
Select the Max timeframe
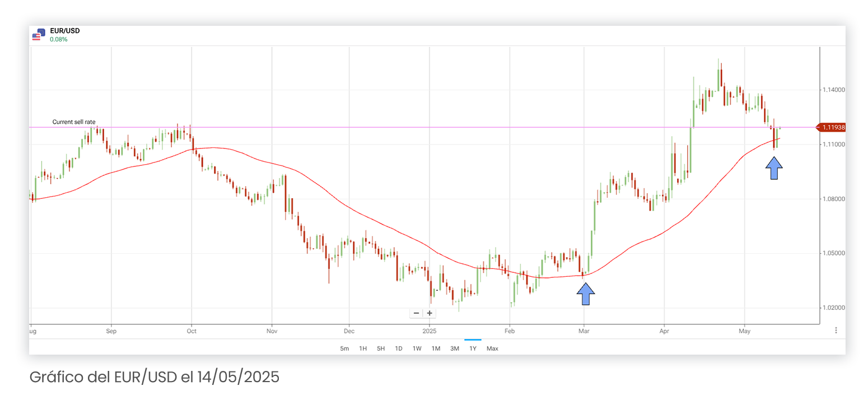click(492, 348)
